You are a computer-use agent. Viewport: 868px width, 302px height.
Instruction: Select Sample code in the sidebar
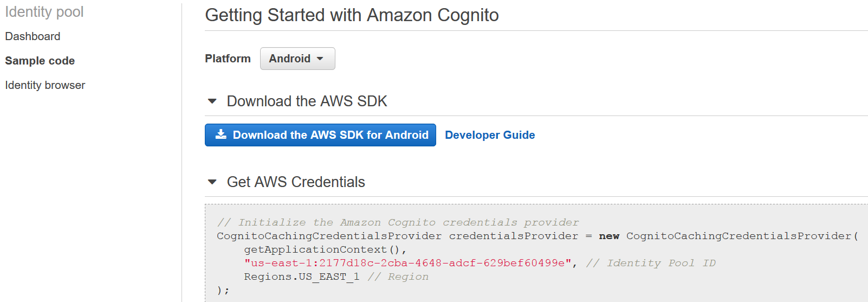click(40, 61)
